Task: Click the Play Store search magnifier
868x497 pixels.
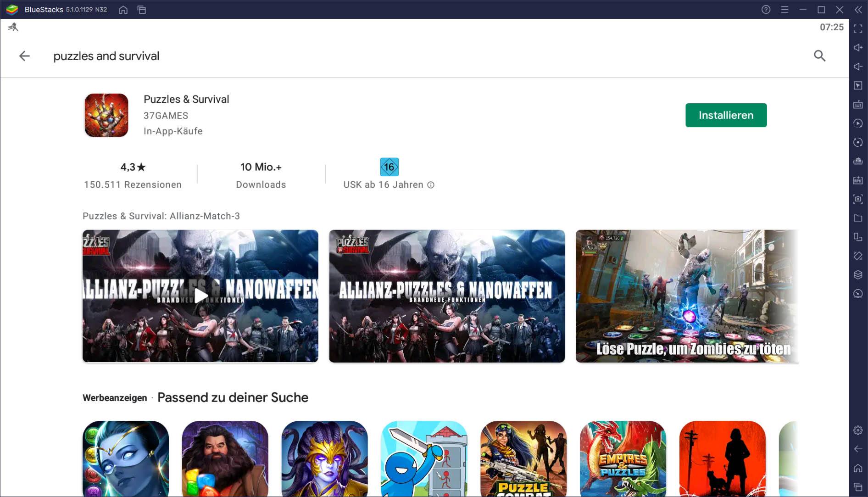Action: pyautogui.click(x=820, y=56)
